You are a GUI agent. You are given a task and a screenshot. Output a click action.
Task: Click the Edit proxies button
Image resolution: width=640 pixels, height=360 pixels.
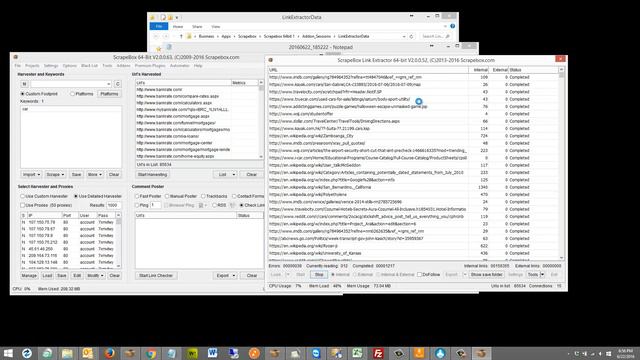[x=77, y=276]
